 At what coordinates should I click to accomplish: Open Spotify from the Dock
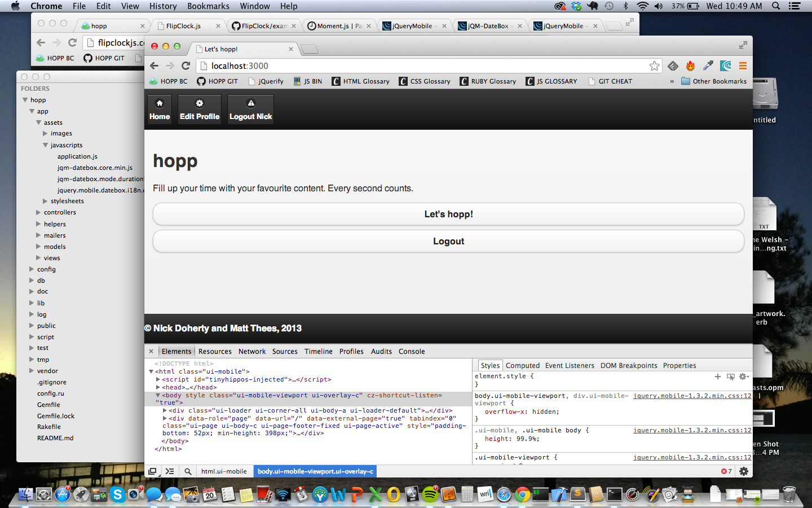click(430, 494)
